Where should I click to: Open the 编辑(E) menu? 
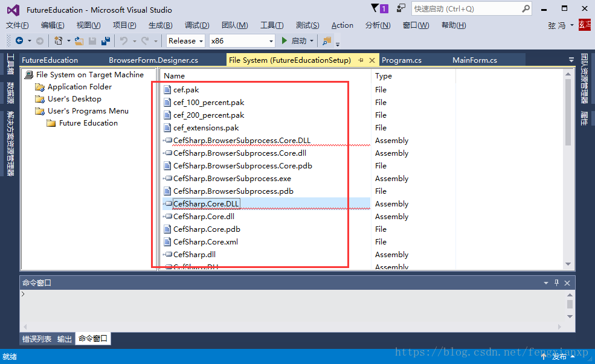pyautogui.click(x=53, y=25)
